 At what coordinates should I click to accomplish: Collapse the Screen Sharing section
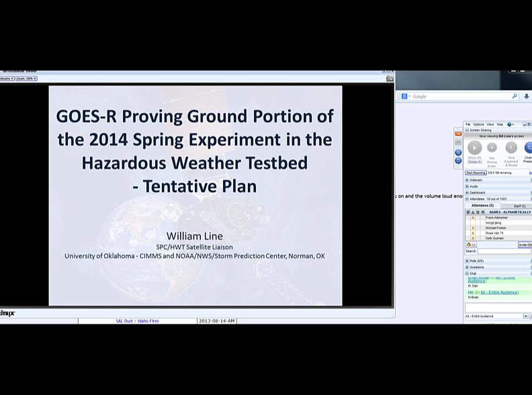click(x=467, y=130)
